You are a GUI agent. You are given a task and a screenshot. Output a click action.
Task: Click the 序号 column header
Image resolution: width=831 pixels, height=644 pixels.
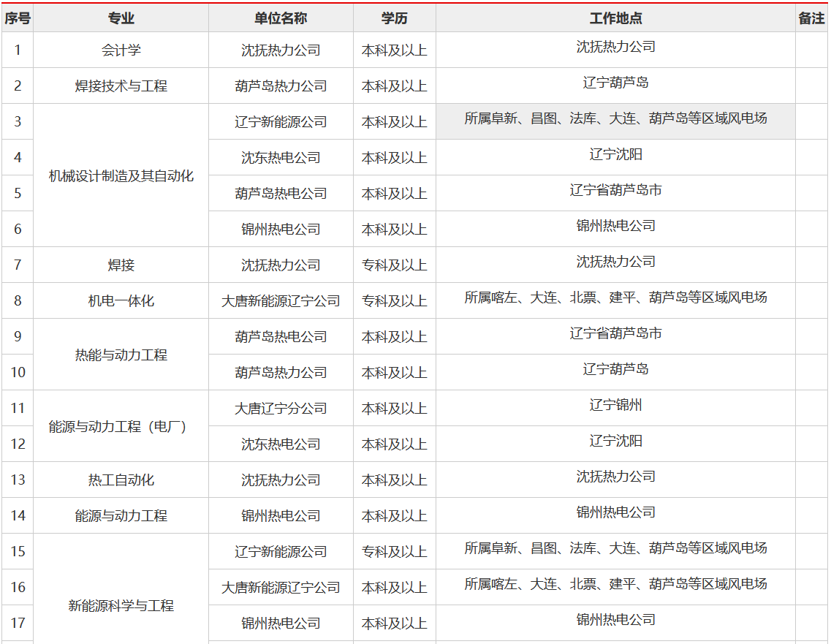point(18,18)
